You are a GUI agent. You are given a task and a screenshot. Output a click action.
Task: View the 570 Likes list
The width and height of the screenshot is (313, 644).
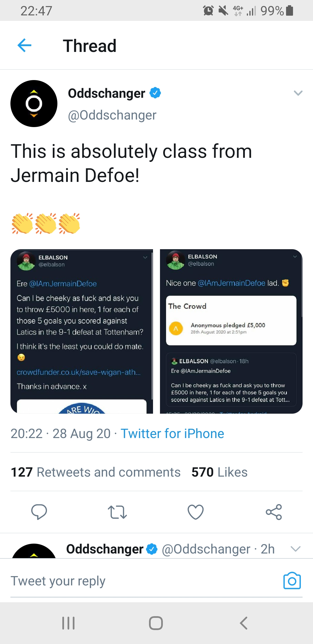[x=219, y=472]
